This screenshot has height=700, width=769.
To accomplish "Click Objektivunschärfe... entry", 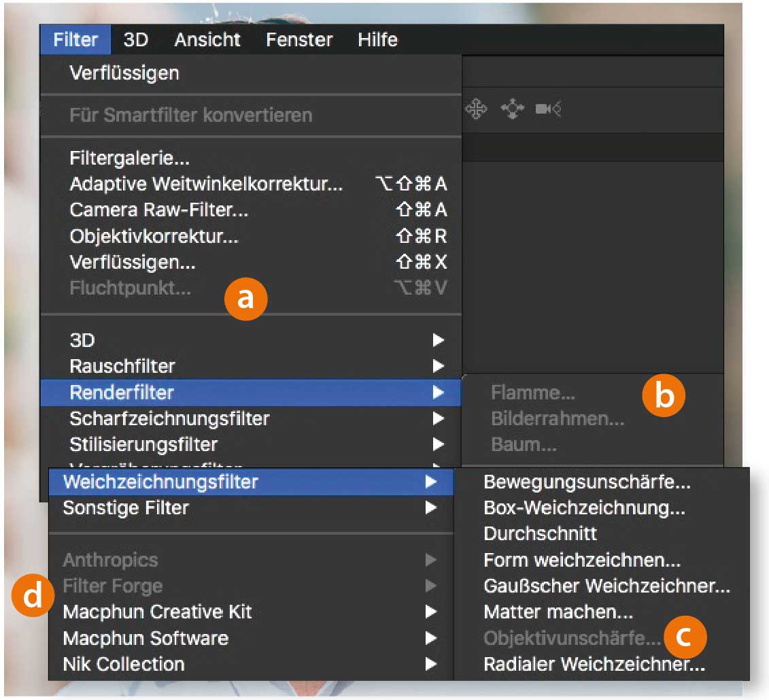I will pos(602,638).
